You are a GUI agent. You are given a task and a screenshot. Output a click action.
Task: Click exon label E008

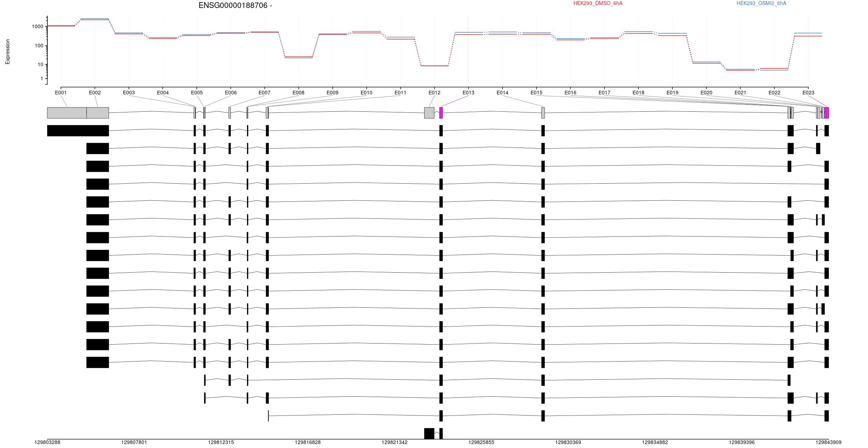point(298,93)
